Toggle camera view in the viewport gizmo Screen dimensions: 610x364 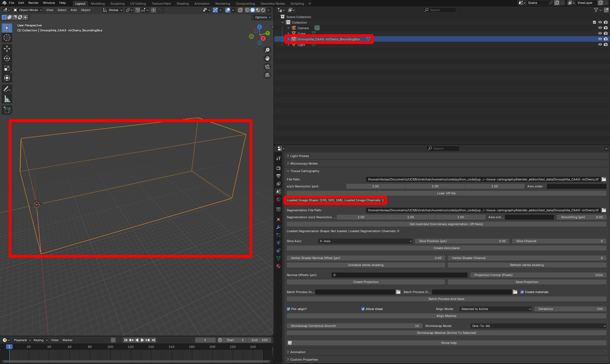(x=267, y=67)
